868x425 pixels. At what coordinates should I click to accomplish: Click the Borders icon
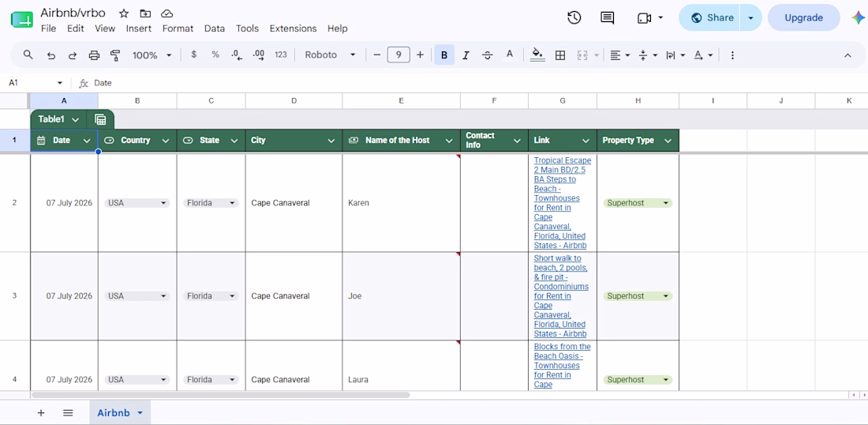click(560, 55)
